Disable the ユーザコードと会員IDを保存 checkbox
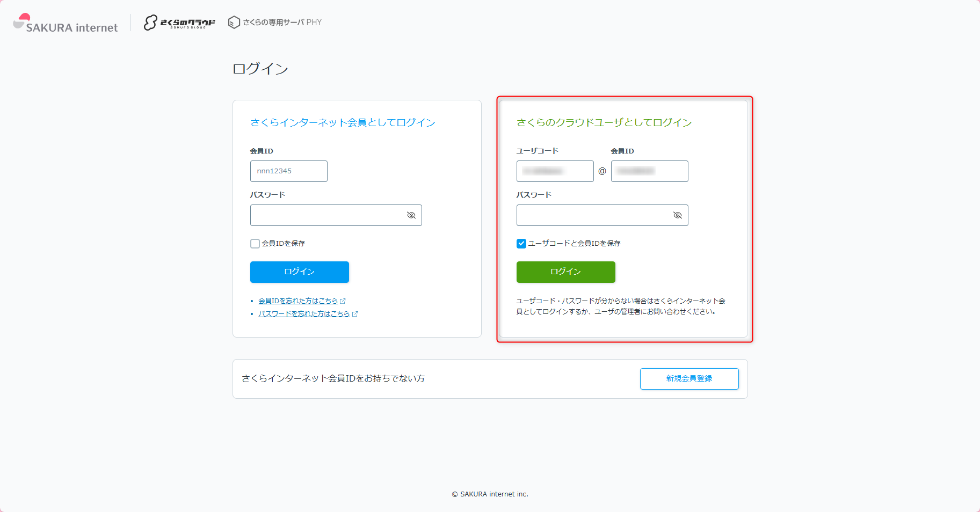The image size is (980, 512). pyautogui.click(x=521, y=243)
